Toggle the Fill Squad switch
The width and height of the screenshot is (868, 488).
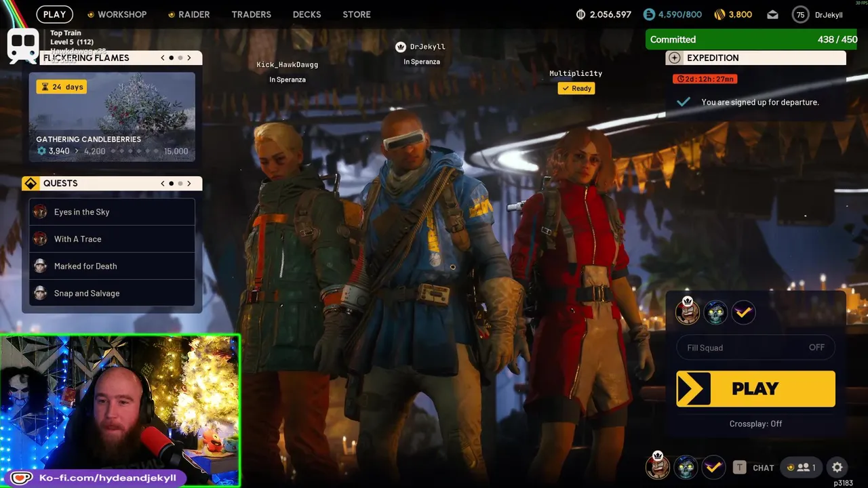(x=755, y=348)
